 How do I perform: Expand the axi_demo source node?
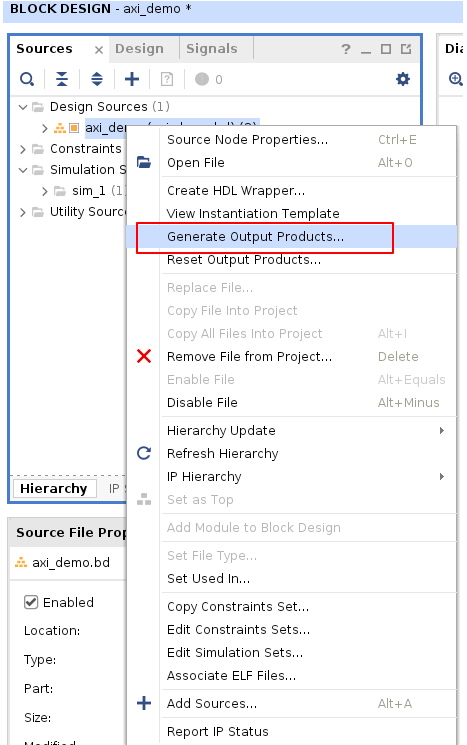pyautogui.click(x=45, y=128)
